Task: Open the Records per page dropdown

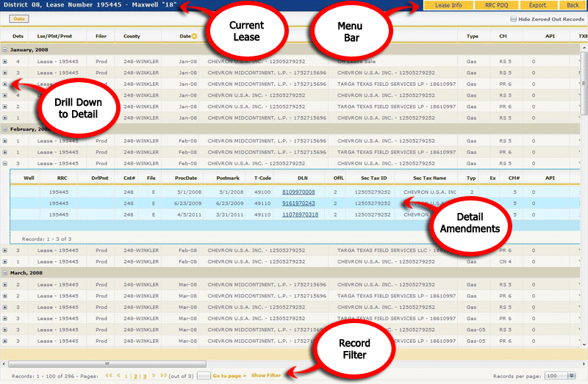Action: (x=572, y=376)
